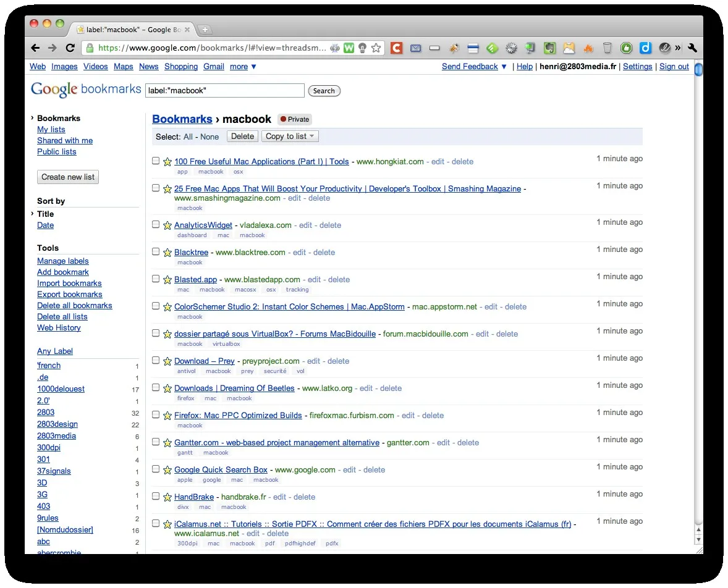
Task: Star the Blacktree bookmark
Action: 167,253
